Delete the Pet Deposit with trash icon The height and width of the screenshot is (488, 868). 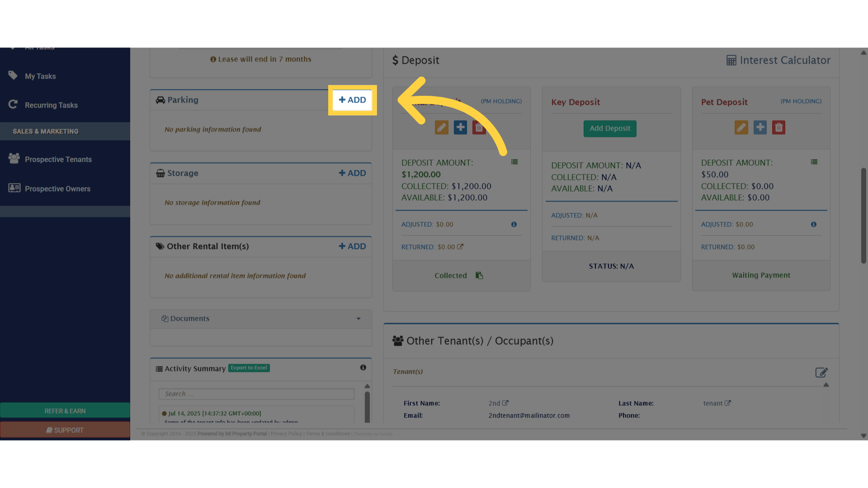click(778, 127)
